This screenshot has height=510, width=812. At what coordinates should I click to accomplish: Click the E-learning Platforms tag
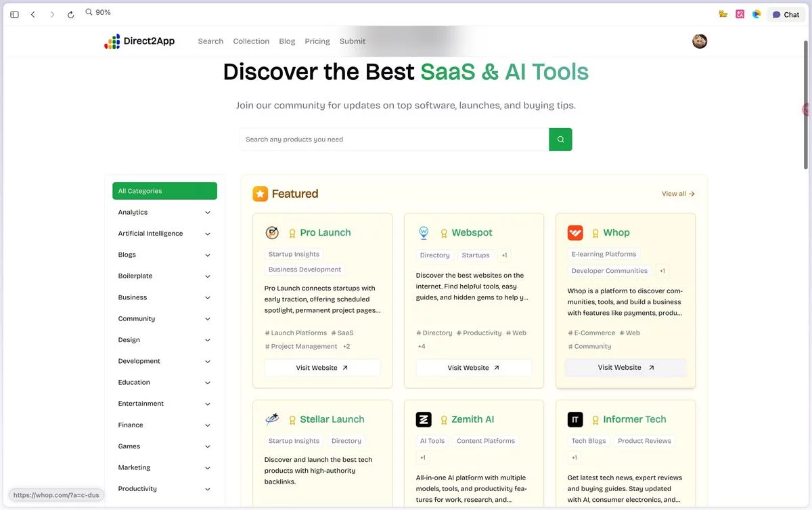pos(604,255)
